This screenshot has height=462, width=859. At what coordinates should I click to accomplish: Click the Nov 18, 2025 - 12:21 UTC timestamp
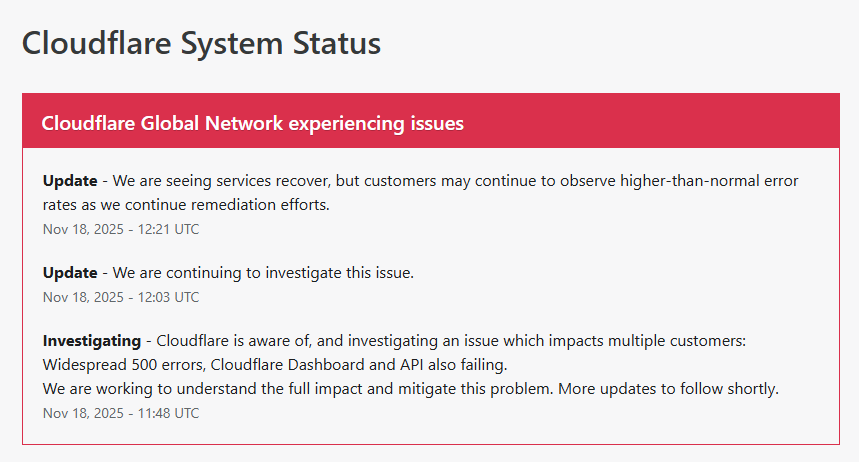[121, 229]
